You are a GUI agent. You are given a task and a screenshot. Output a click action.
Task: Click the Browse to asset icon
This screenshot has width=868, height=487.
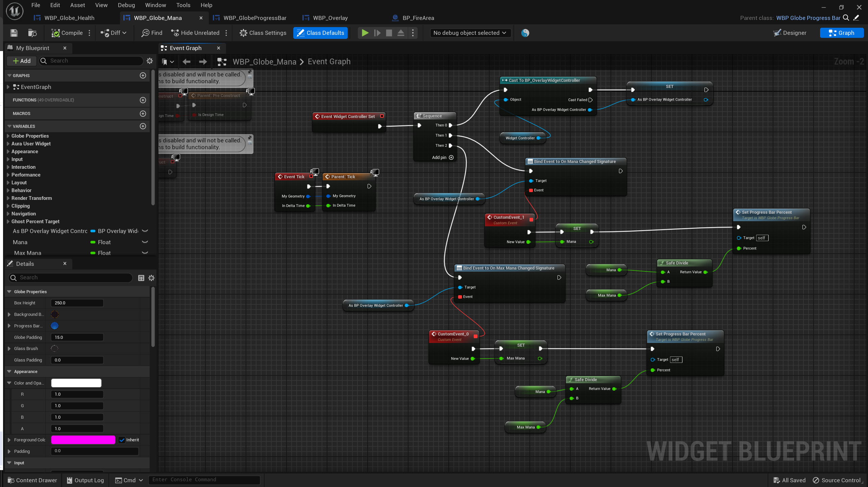(x=32, y=33)
